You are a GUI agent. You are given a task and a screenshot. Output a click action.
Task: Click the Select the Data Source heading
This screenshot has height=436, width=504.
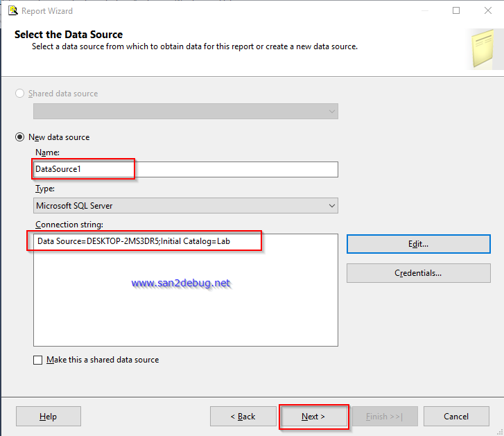tap(69, 35)
